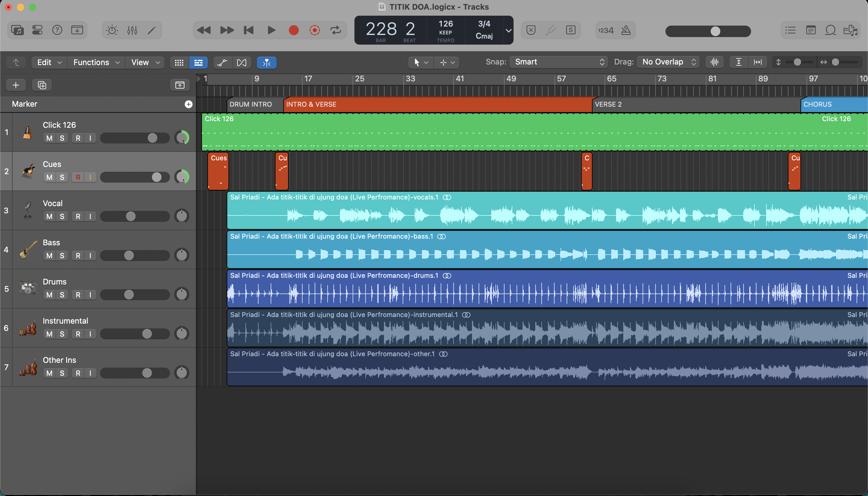Start recording with the Record button
This screenshot has height=496, width=868.
click(294, 30)
